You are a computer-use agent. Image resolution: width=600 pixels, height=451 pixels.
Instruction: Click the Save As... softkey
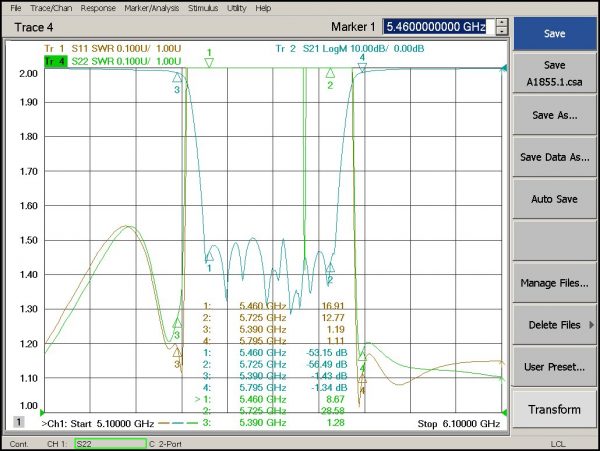[x=554, y=115]
